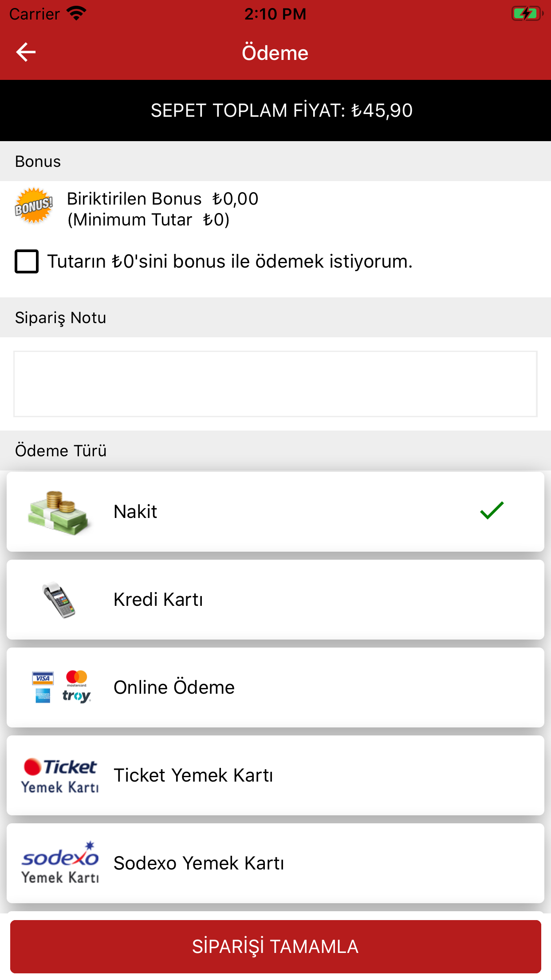
Task: Tap the cash money stack icon
Action: [58, 512]
